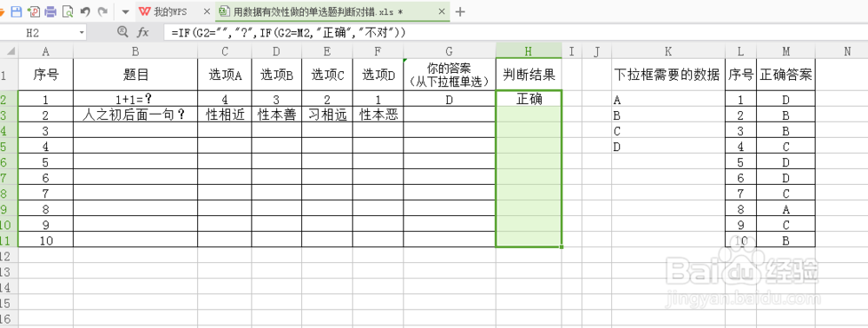Click the 下拉框需要的数据 cell

tap(668, 75)
